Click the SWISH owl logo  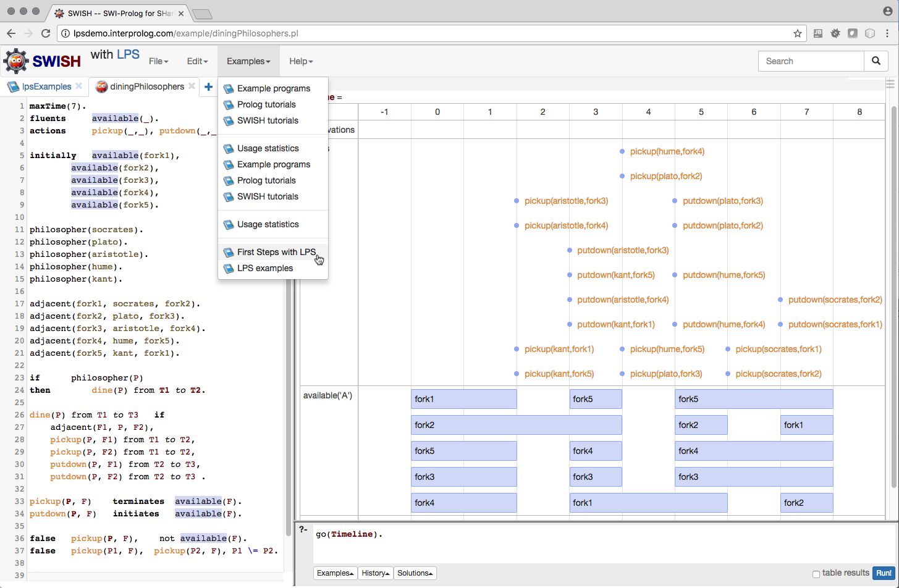(x=15, y=61)
